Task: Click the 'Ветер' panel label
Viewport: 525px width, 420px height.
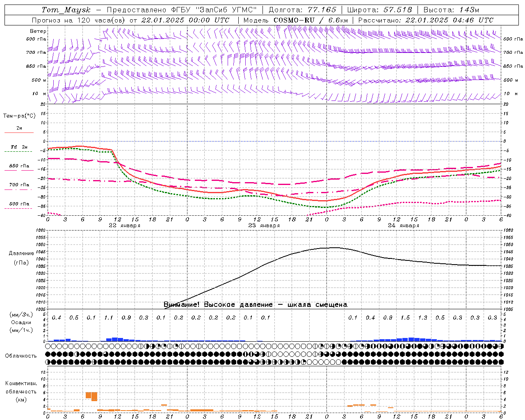Action: (x=38, y=31)
